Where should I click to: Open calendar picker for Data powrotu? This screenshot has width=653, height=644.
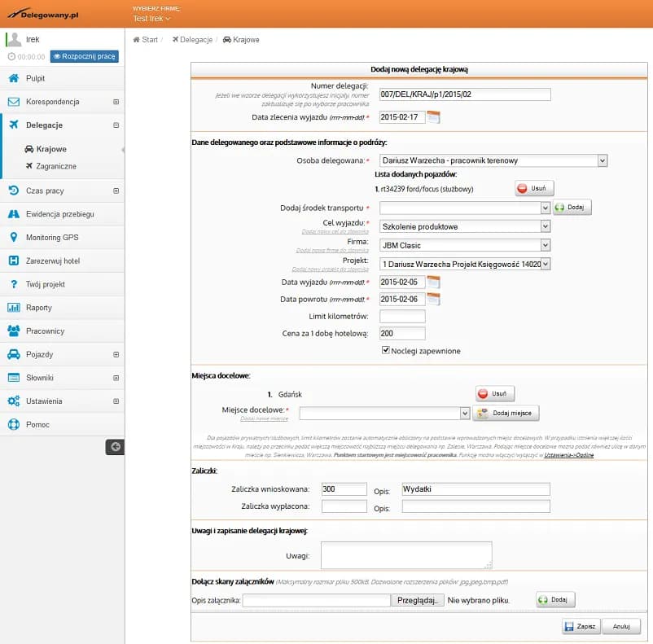[433, 299]
